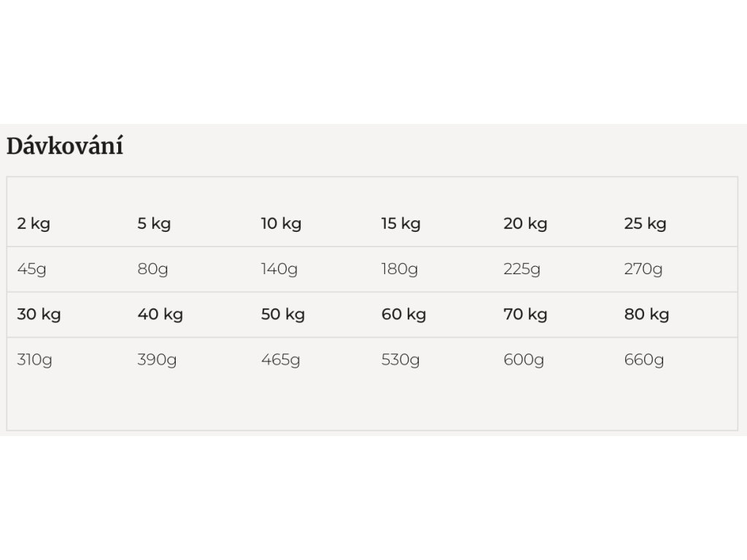Click the 80g dosage value
The height and width of the screenshot is (560, 747).
152,269
